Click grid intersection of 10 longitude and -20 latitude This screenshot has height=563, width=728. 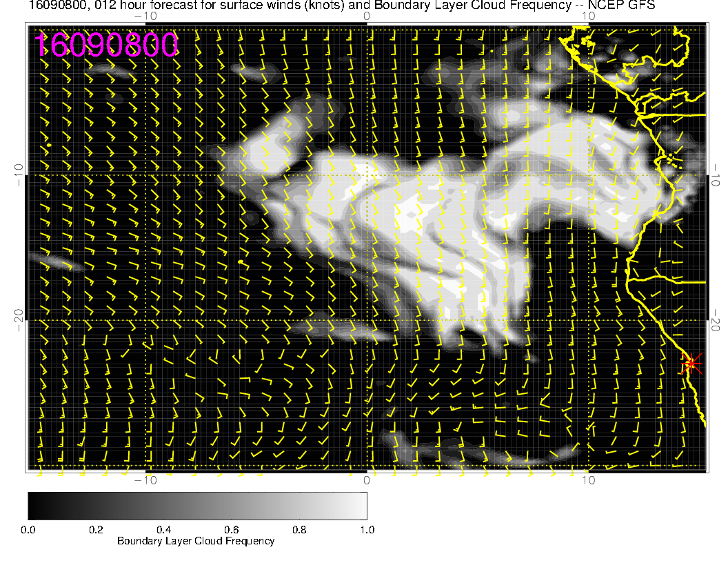(x=588, y=321)
